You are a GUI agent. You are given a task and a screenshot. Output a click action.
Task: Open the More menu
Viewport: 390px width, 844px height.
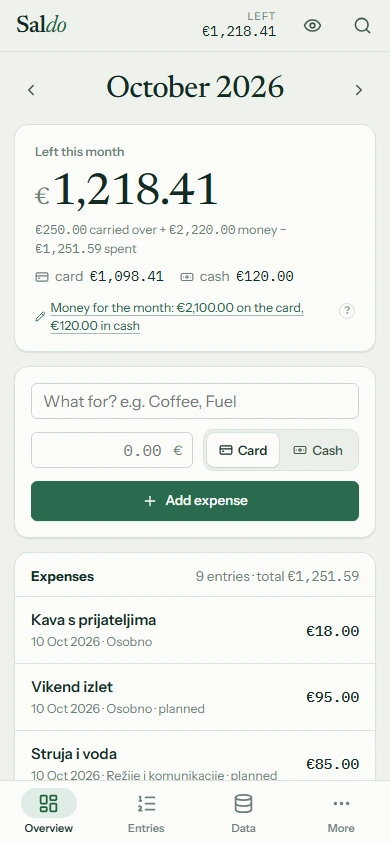(341, 813)
